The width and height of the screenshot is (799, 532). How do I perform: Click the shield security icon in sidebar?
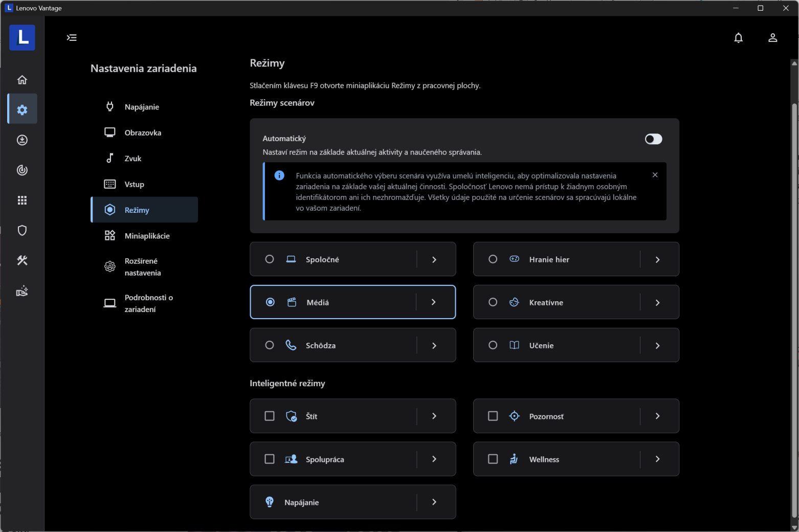[x=22, y=231]
